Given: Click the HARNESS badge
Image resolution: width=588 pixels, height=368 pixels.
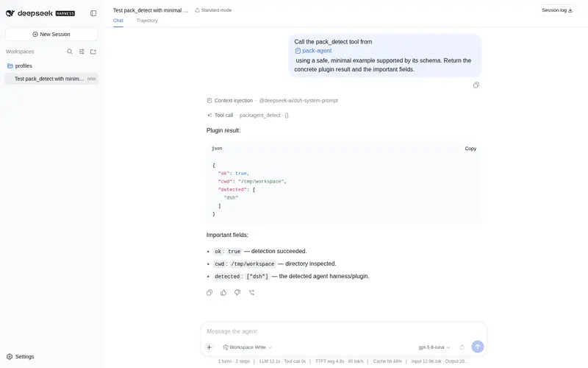Looking at the screenshot, I should pyautogui.click(x=65, y=13).
